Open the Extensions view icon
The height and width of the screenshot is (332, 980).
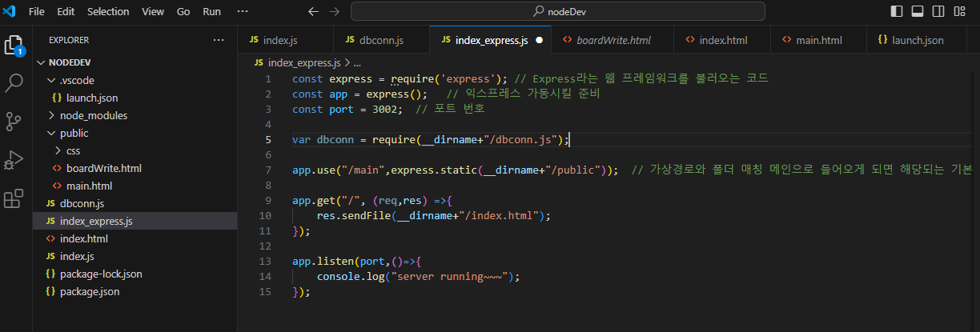tap(14, 198)
